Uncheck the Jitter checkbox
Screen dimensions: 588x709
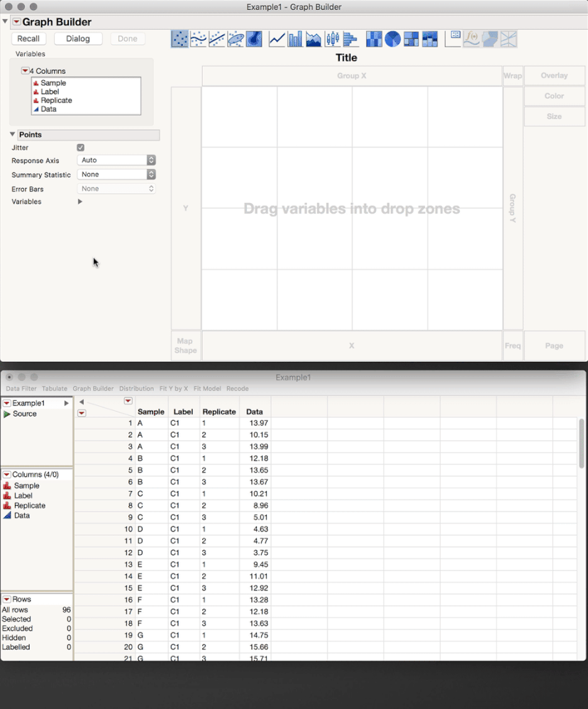[x=80, y=148]
